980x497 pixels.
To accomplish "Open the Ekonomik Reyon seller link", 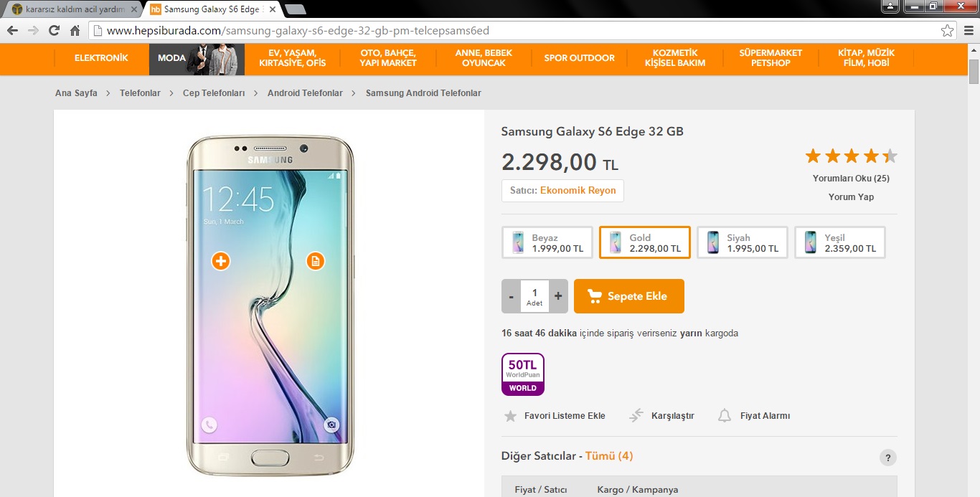I will 578,191.
